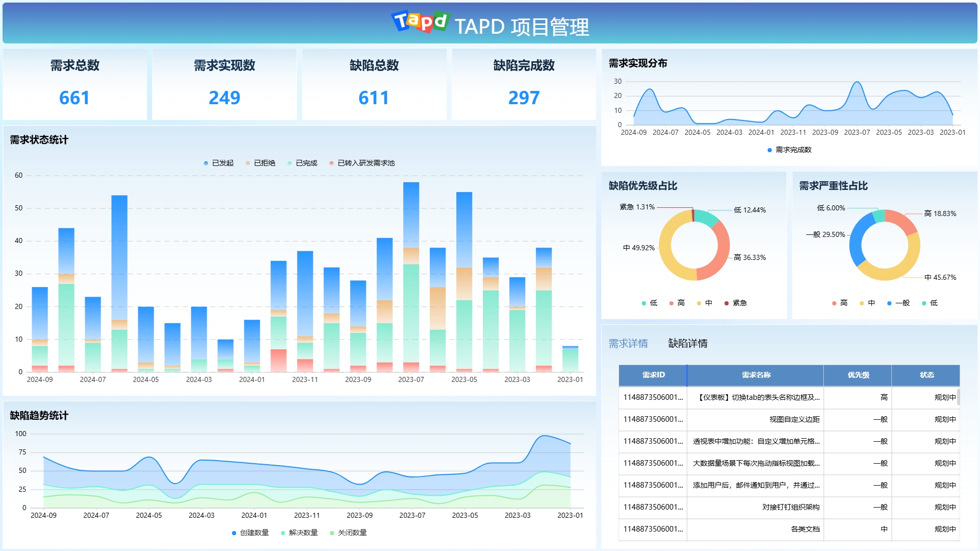The height and width of the screenshot is (551, 980).
Task: Toggle 已转入研发需求池 legend item
Action: point(362,163)
